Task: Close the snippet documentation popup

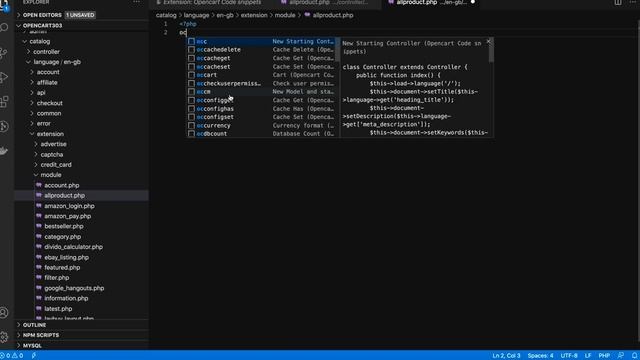Action: pyautogui.click(x=488, y=42)
